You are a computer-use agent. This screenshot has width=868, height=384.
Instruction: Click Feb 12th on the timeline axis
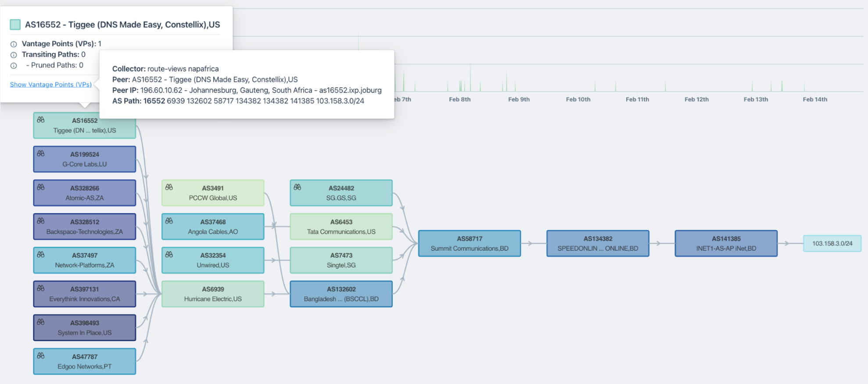coord(696,100)
